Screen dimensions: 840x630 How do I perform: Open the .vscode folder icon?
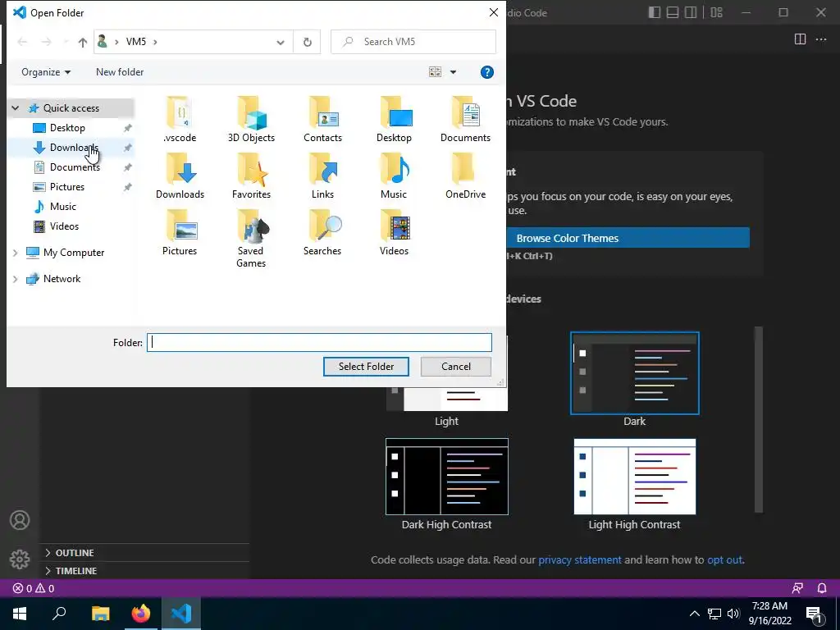coord(180,120)
